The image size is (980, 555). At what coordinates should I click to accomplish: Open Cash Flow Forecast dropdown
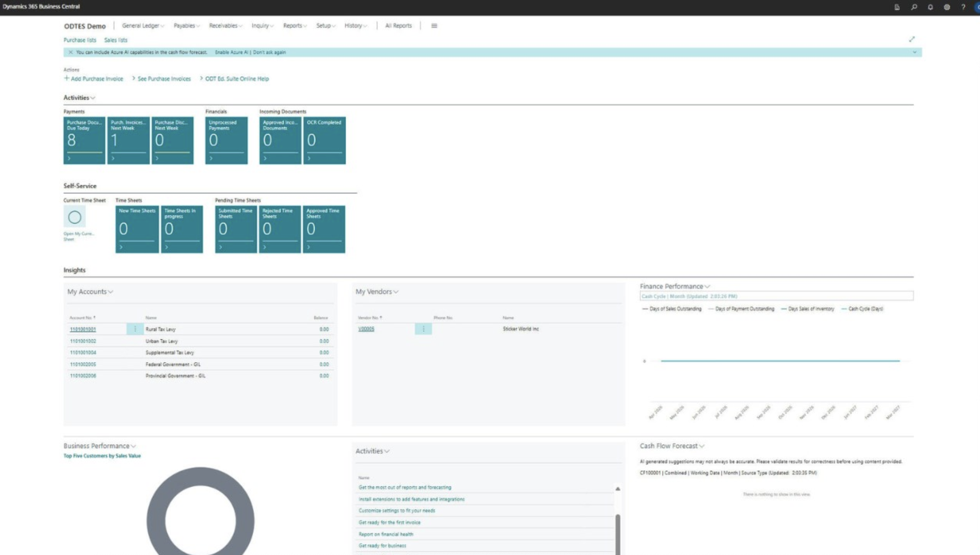[672, 446]
